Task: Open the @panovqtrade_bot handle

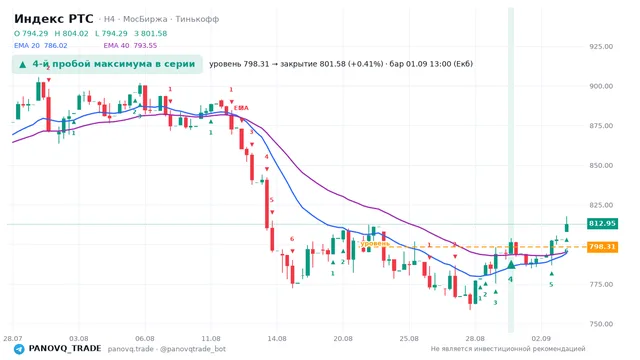Action: click(x=193, y=349)
